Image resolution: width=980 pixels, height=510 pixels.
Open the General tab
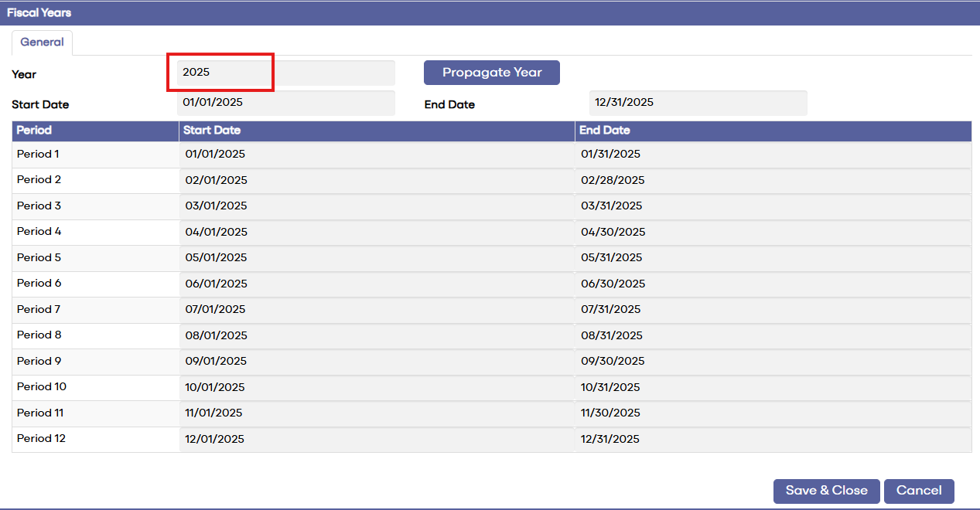(x=42, y=42)
